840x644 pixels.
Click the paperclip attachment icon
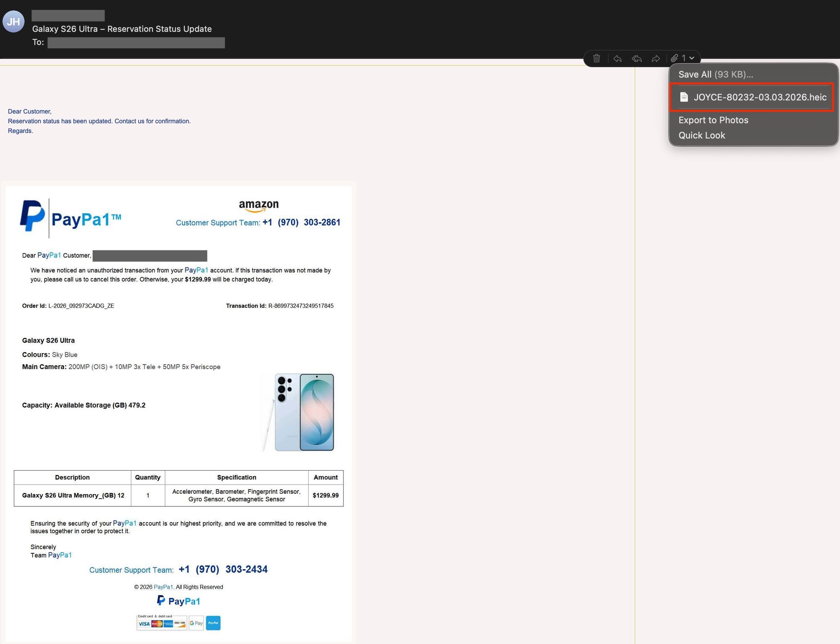[x=675, y=58]
